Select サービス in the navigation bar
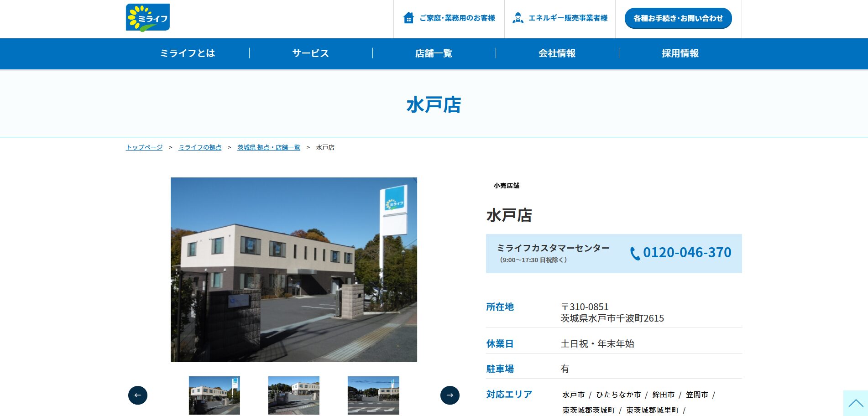This screenshot has height=416, width=868. tap(311, 53)
